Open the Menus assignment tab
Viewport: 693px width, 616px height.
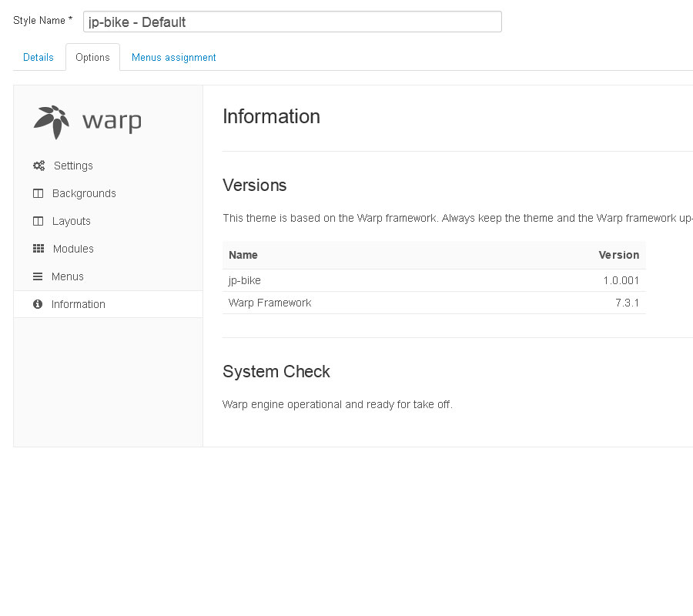coord(173,58)
